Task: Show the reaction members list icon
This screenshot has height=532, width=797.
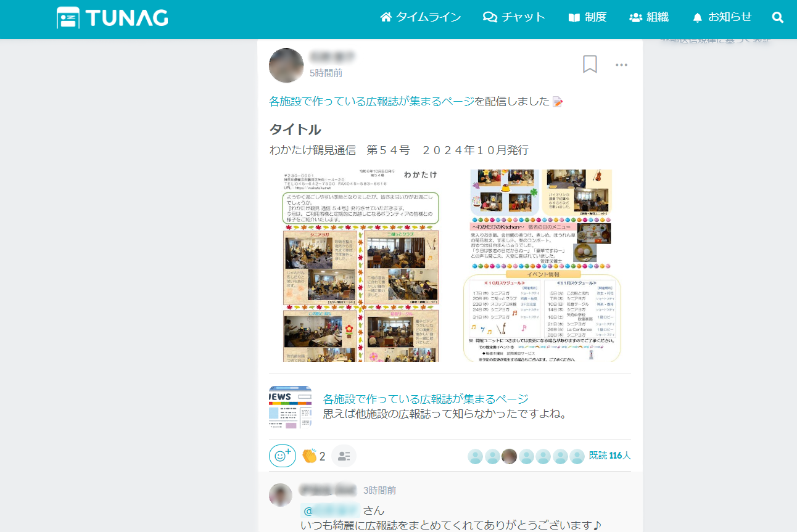Action: click(344, 456)
